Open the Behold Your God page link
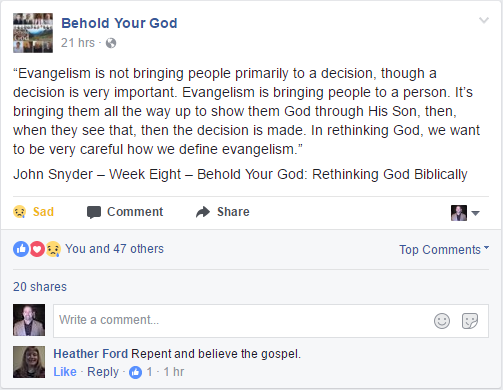 pos(119,23)
